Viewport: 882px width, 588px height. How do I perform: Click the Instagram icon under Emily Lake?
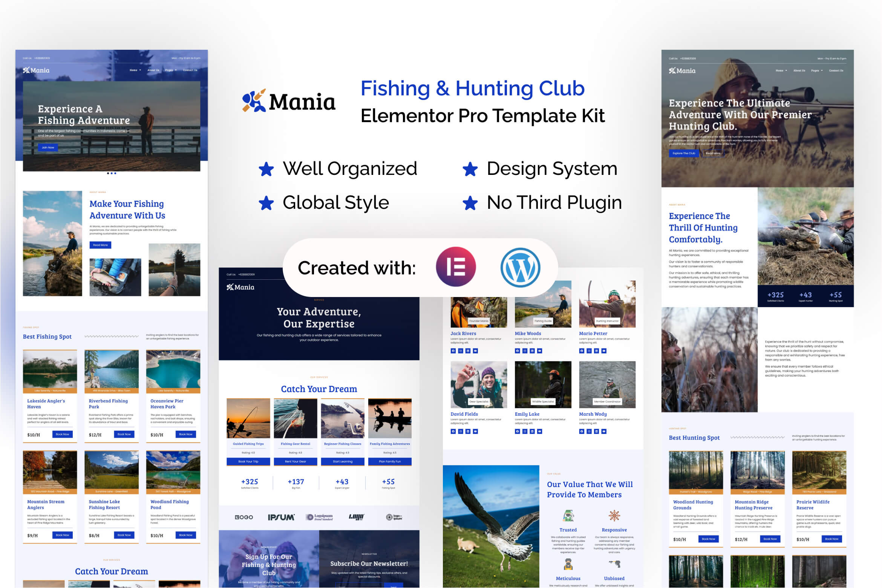point(525,431)
